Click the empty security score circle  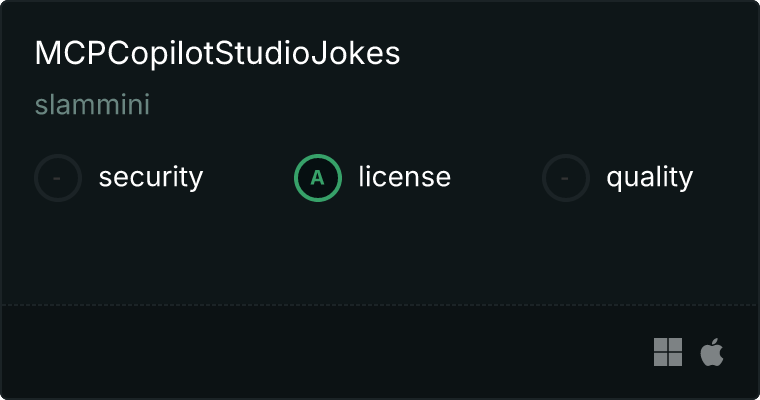point(58,178)
